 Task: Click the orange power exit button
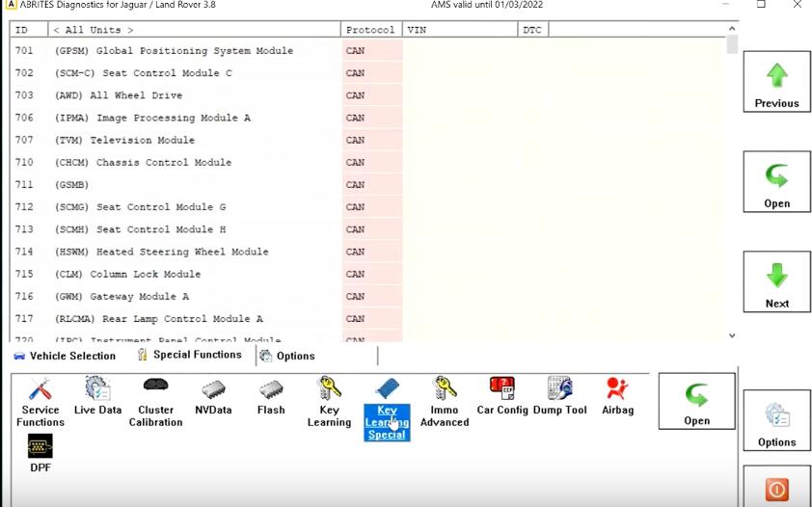[x=776, y=487]
